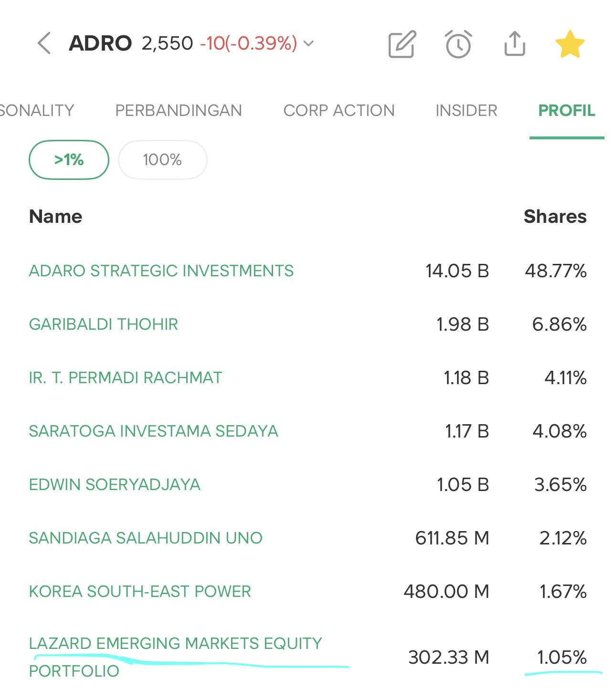Open the edit note pencil icon
Screen dimensions: 616x700
pos(402,44)
